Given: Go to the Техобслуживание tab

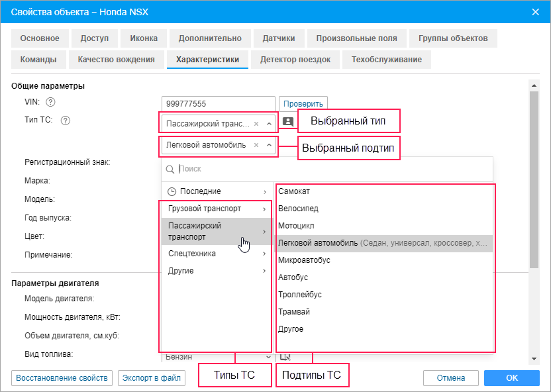Looking at the screenshot, I should (387, 60).
